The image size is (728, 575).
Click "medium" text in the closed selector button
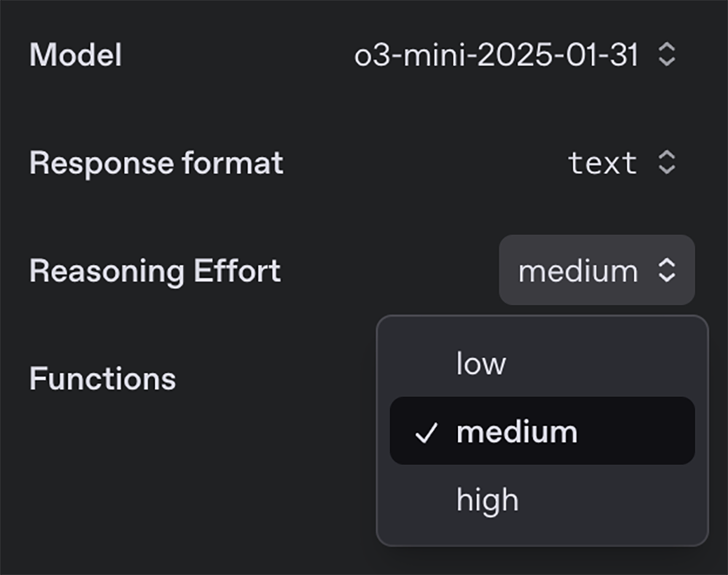(577, 271)
